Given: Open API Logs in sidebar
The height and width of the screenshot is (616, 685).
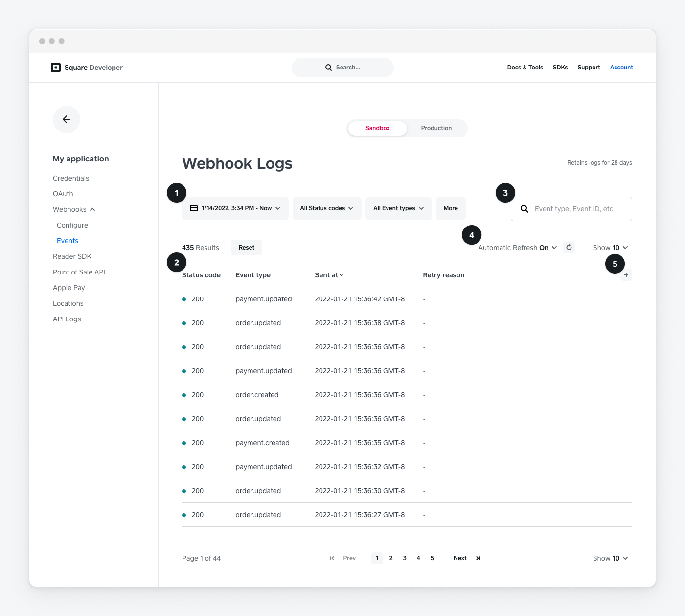Looking at the screenshot, I should pyautogui.click(x=67, y=319).
